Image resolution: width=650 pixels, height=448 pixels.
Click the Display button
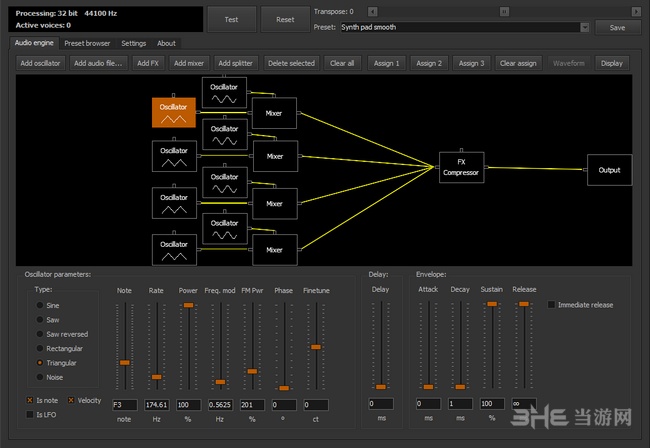612,63
